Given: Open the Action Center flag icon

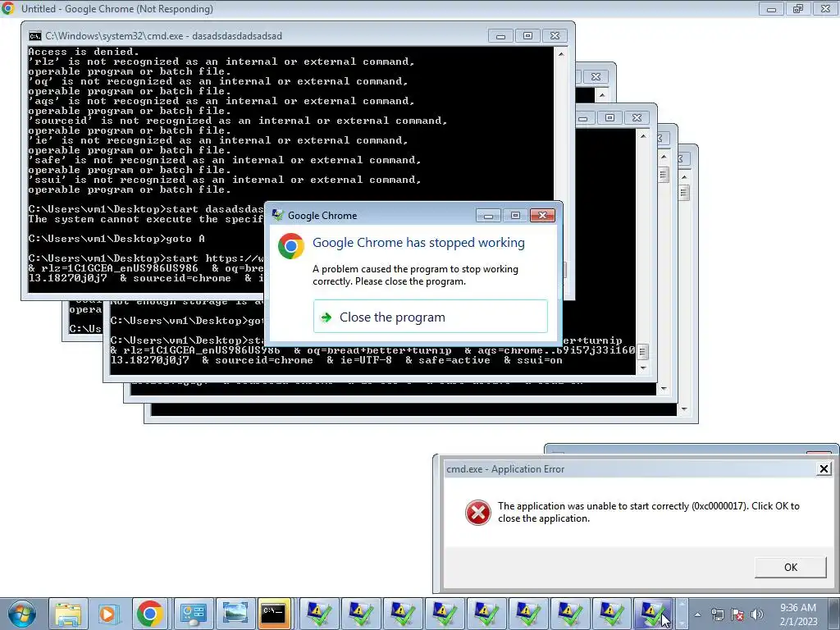Looking at the screenshot, I should coord(737,614).
